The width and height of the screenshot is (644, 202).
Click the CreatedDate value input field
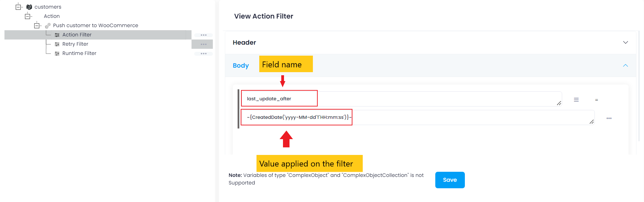coord(296,117)
